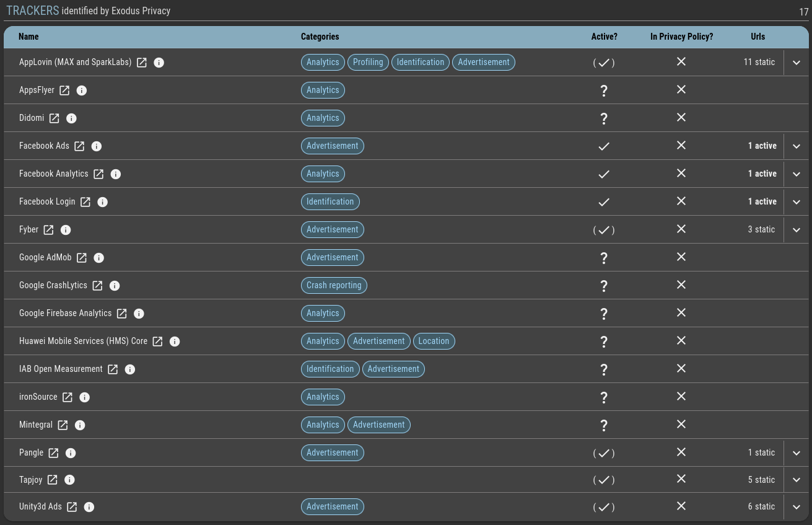Expand Unity3d Ads row URLs chevron
Viewport: 812px width, 525px height.
(797, 507)
